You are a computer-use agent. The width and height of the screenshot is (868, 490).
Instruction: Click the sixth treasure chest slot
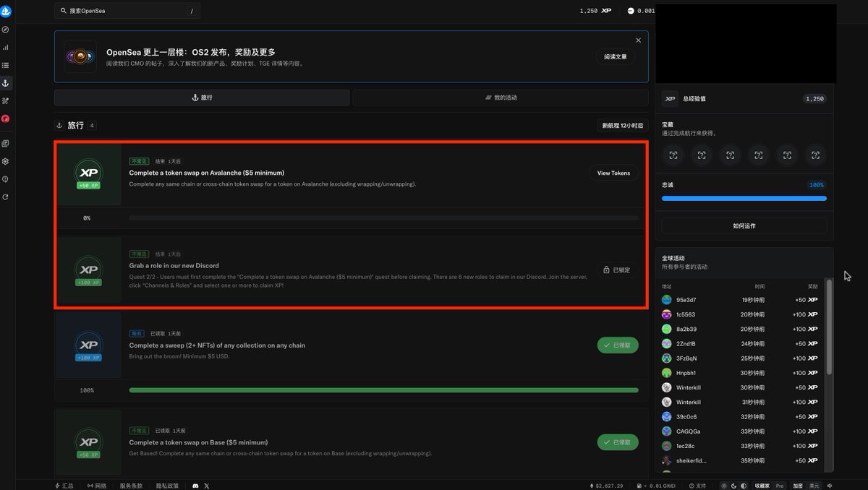(815, 155)
